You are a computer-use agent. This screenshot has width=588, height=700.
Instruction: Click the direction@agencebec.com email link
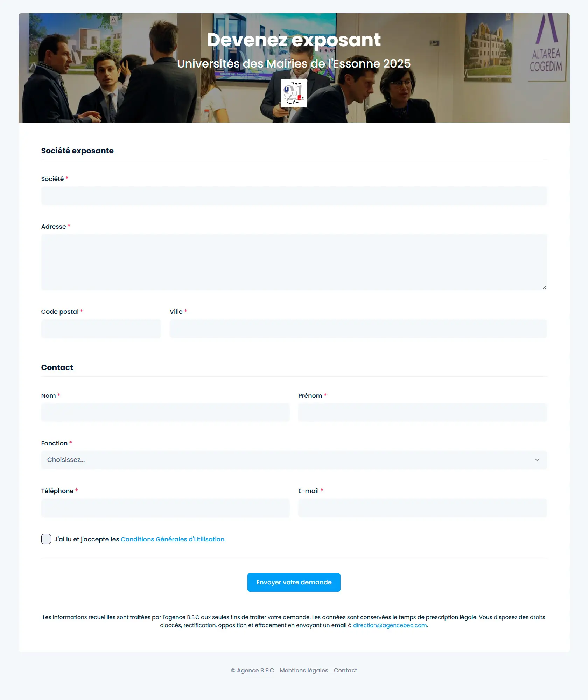(390, 625)
